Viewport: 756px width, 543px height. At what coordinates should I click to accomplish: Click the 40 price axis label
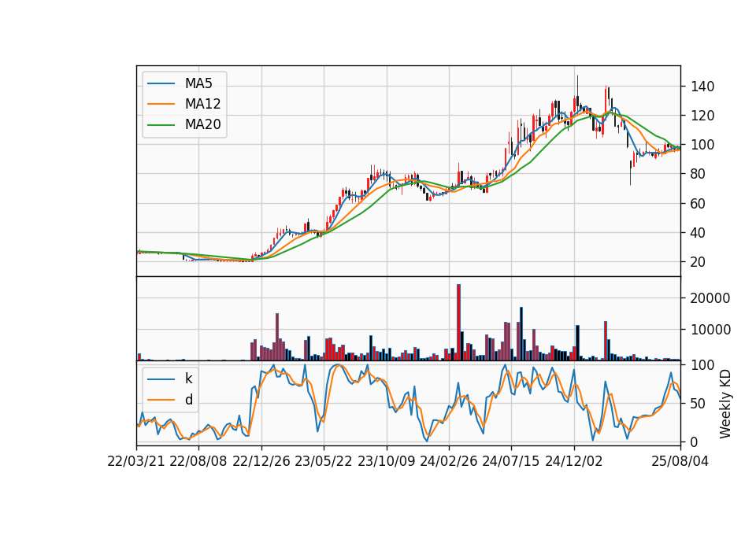click(x=699, y=233)
